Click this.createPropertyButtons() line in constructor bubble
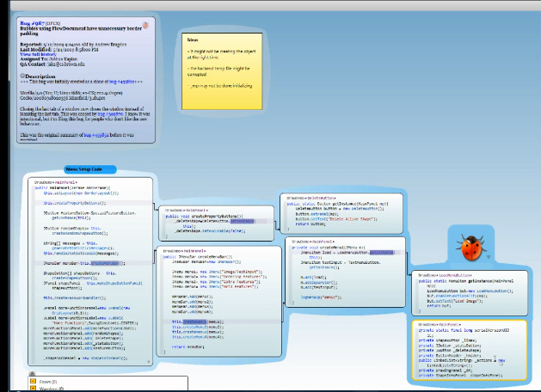This screenshot has height=392, width=541. point(75,203)
